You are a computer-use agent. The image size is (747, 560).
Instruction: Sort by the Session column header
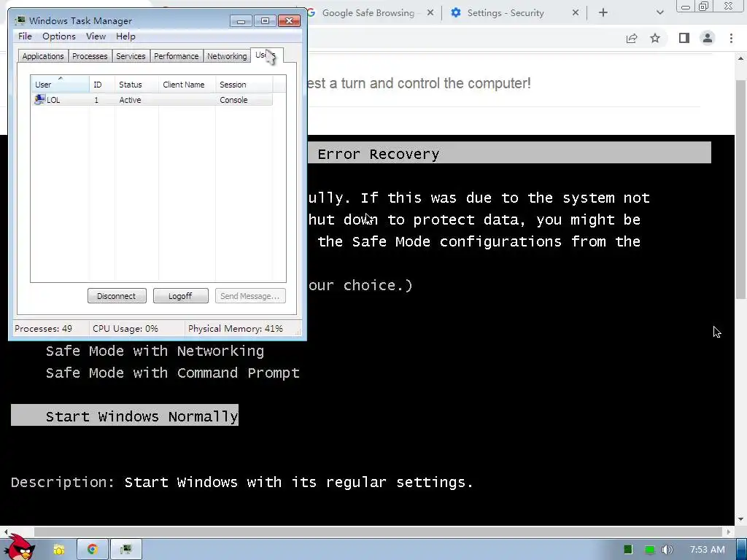(244, 85)
